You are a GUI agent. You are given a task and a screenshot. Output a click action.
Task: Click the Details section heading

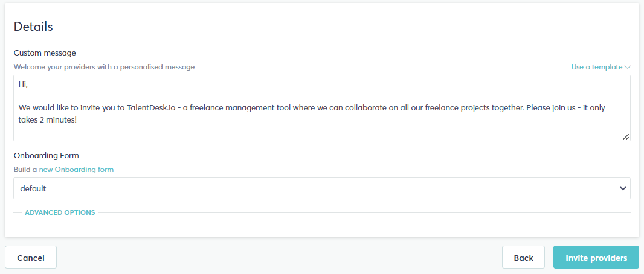[x=33, y=27]
